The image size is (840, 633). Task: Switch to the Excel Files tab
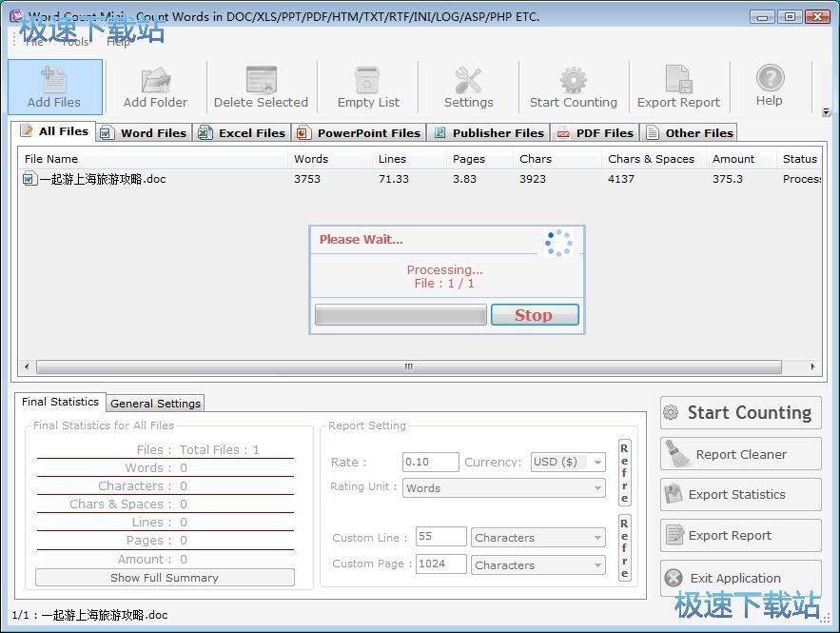[242, 133]
